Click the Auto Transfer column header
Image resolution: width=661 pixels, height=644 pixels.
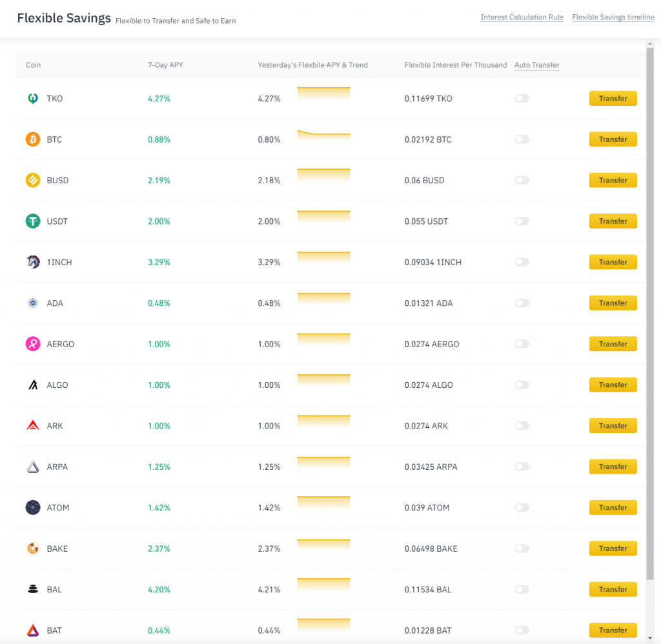[x=536, y=65]
